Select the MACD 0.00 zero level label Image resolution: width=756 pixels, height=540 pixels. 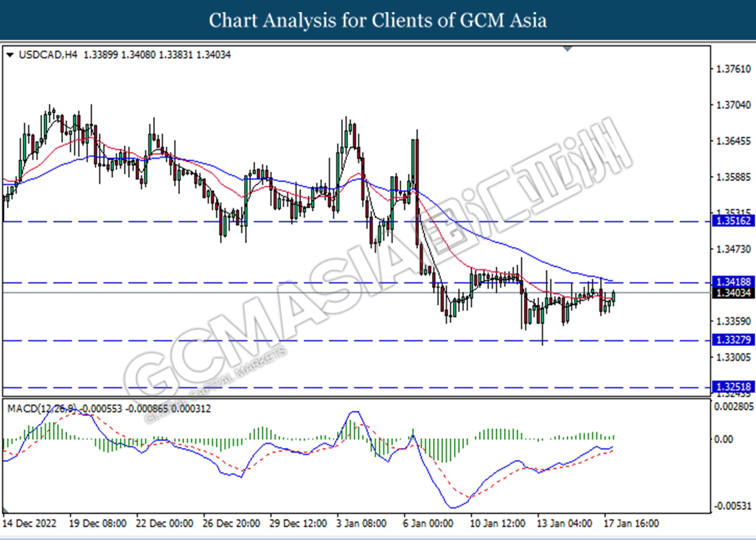(x=723, y=439)
